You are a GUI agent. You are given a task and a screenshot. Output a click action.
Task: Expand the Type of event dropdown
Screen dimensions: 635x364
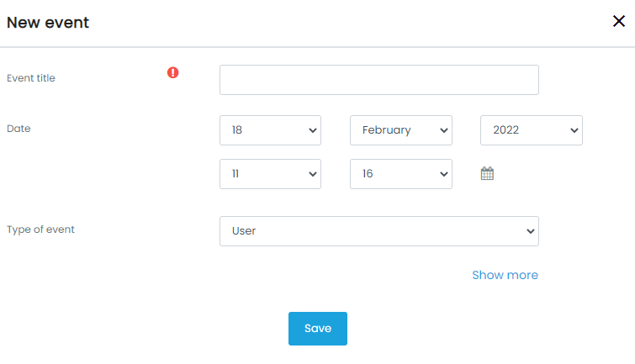378,231
